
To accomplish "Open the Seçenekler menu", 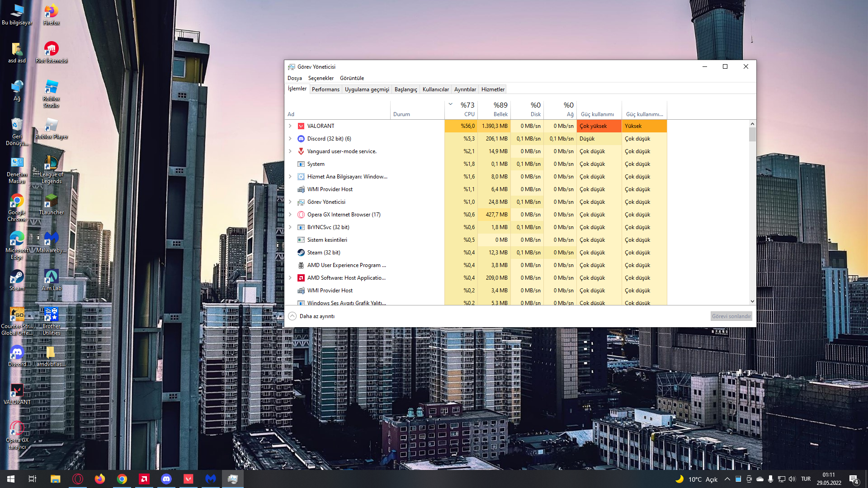I will point(321,78).
